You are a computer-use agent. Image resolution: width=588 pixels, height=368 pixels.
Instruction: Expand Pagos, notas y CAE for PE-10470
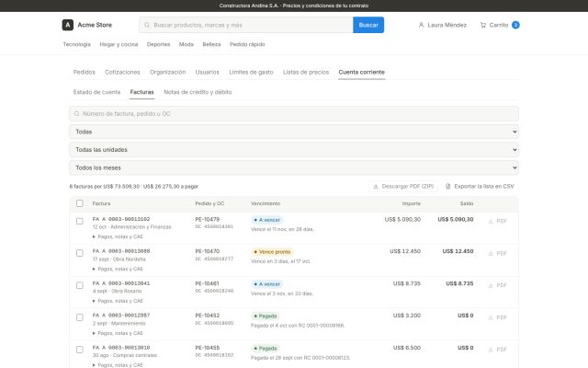click(118, 269)
